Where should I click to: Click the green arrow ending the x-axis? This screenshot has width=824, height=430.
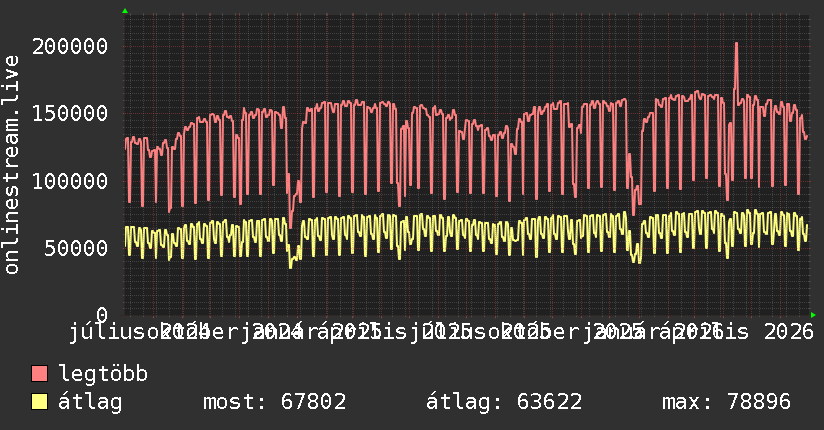pos(813,315)
